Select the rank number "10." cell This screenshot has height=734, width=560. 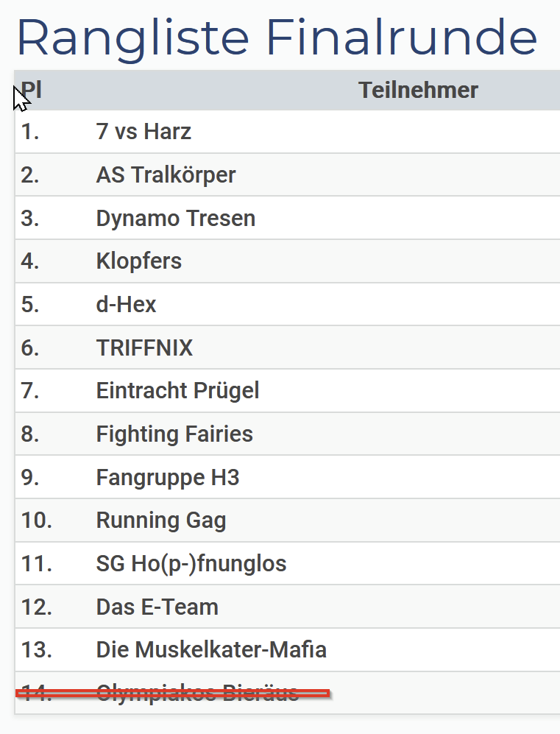pyautogui.click(x=36, y=520)
